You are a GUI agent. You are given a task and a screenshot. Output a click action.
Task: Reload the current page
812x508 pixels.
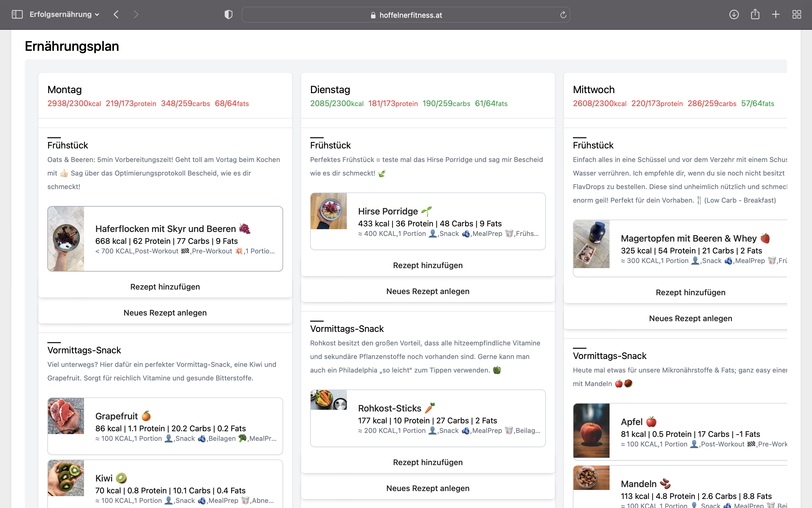click(563, 15)
